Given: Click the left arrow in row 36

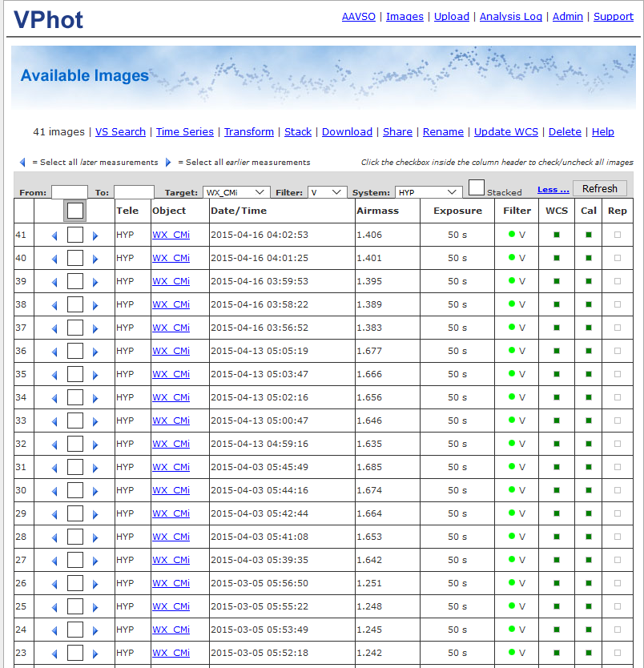Looking at the screenshot, I should [54, 352].
